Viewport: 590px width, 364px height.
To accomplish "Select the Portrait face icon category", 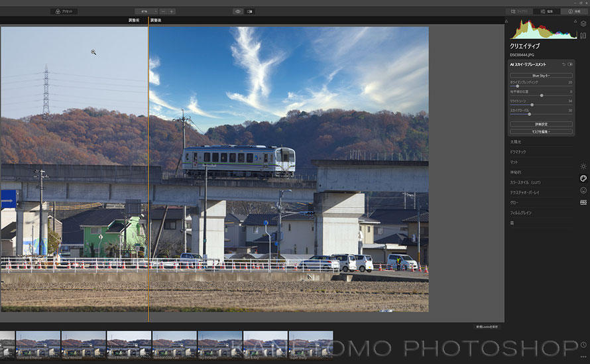I will tap(583, 190).
